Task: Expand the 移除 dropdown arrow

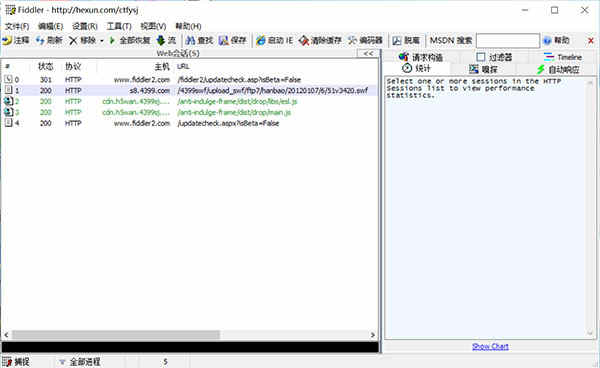Action: tap(102, 41)
